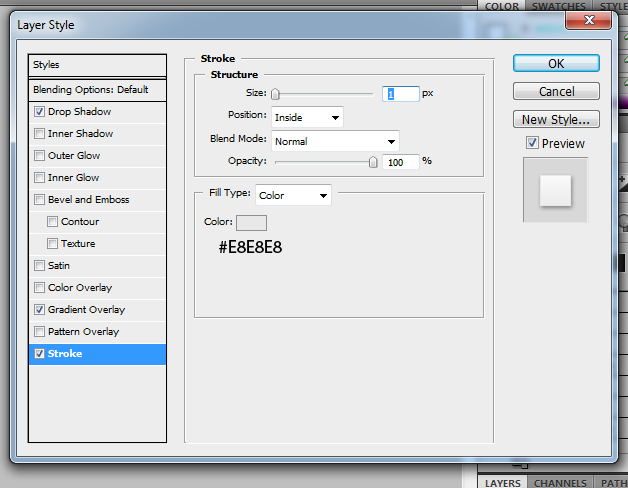
Task: Open the Blend Mode dropdown
Action: click(335, 141)
